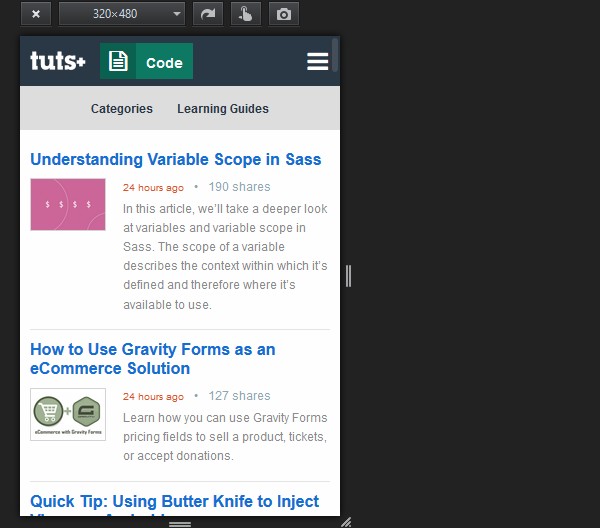This screenshot has height=528, width=600.
Task: Toggle touch event simulation
Action: [246, 14]
